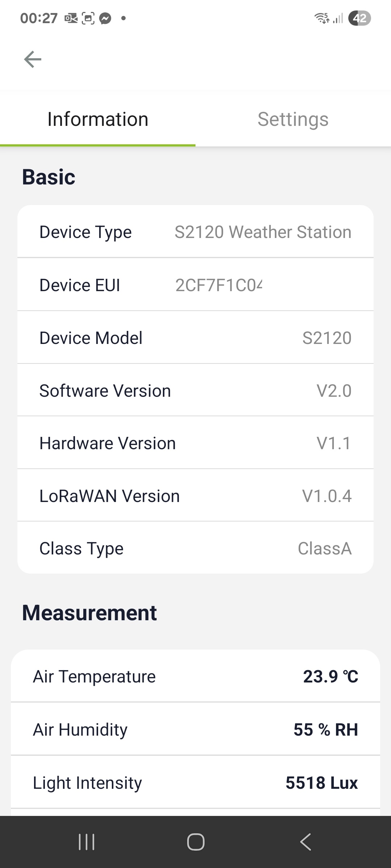Select the LoRaWAN Version row
Viewport: 391px width, 868px height.
pyautogui.click(x=195, y=496)
